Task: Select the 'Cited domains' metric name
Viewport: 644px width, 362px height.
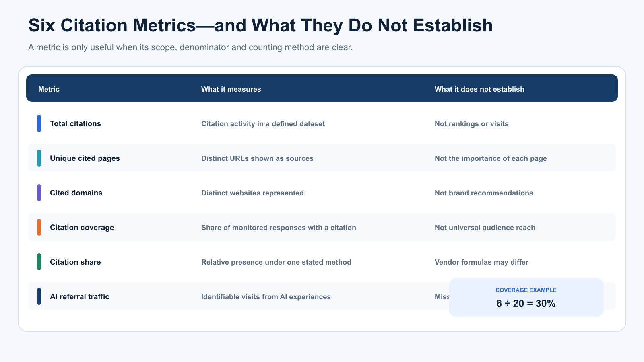Action: pyautogui.click(x=76, y=193)
